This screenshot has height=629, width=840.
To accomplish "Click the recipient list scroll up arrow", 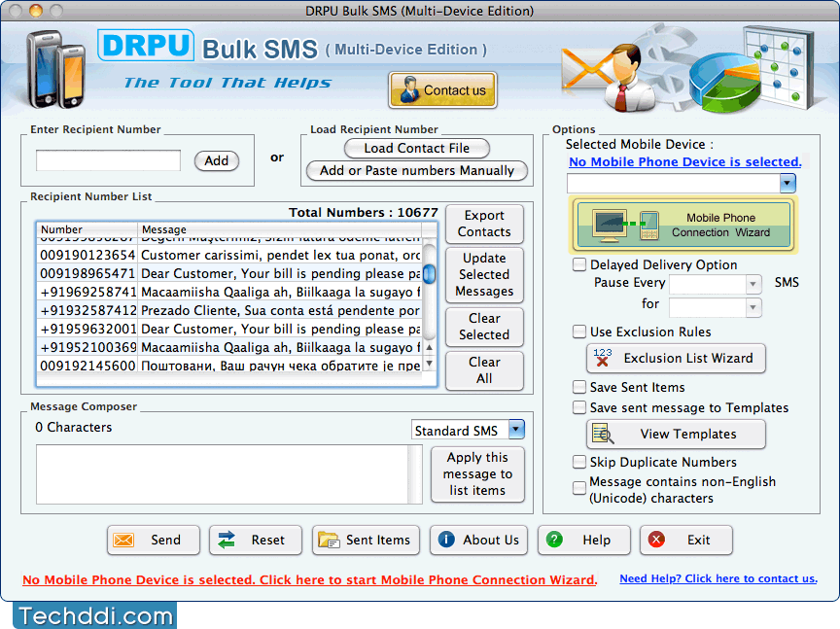I will click(429, 348).
